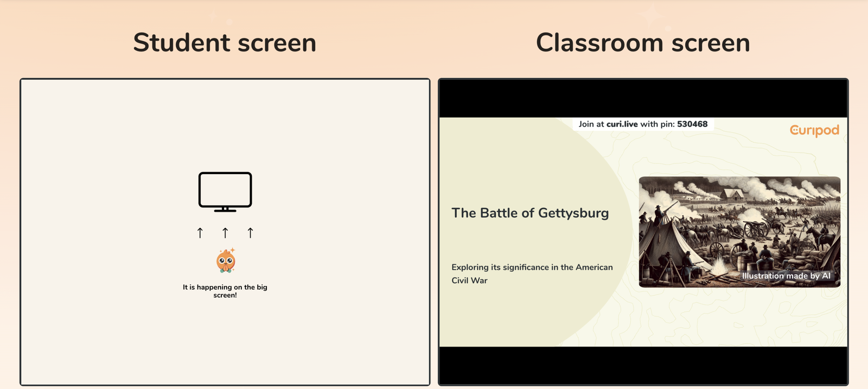868x389 pixels.
Task: Click the right upward arrow
Action: tap(250, 233)
